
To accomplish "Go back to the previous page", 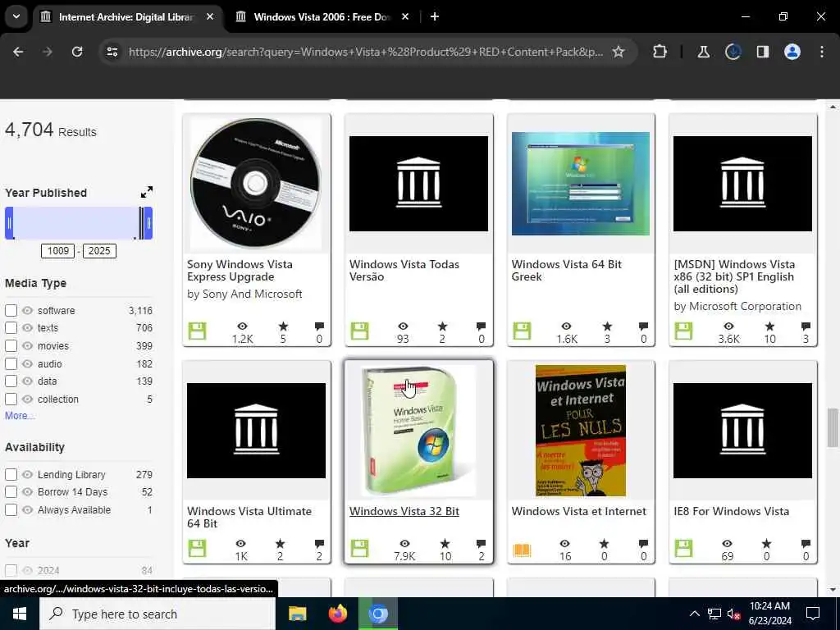I will 18,52.
